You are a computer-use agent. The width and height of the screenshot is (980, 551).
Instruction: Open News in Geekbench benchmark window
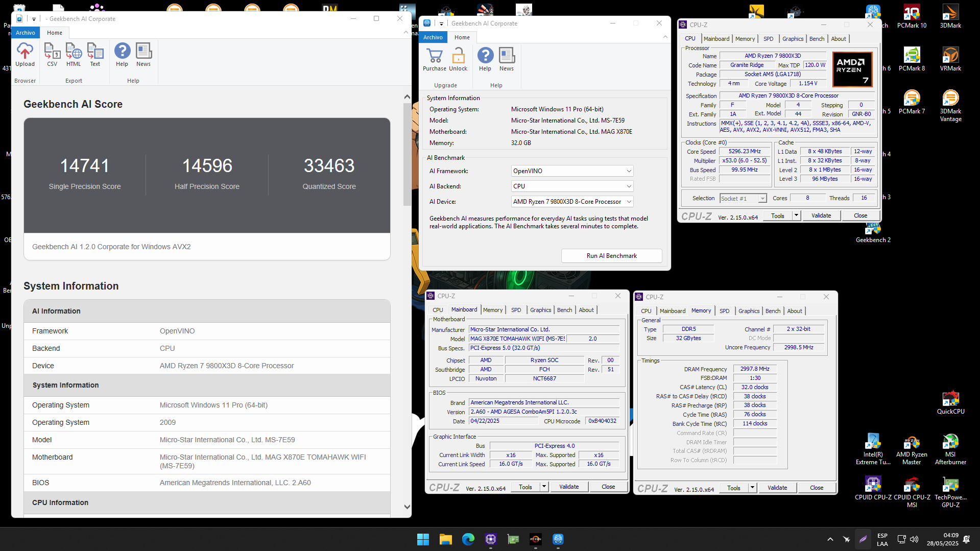(x=507, y=59)
